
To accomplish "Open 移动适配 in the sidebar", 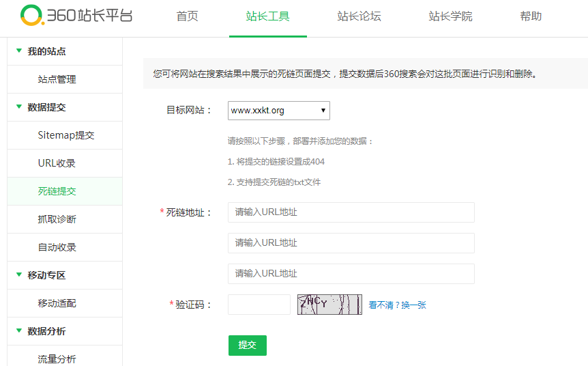I will coord(65,303).
